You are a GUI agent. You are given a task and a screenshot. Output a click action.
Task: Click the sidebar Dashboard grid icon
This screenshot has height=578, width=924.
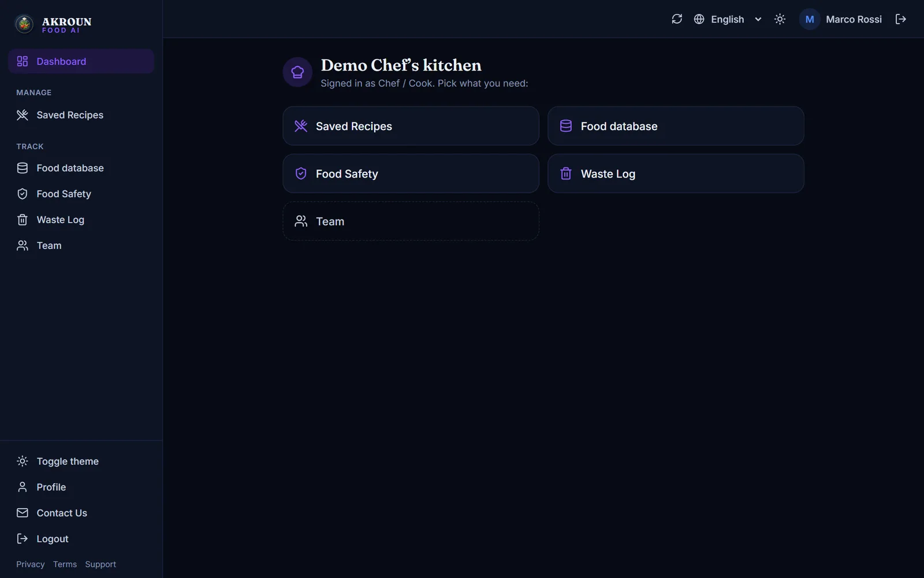click(x=23, y=61)
